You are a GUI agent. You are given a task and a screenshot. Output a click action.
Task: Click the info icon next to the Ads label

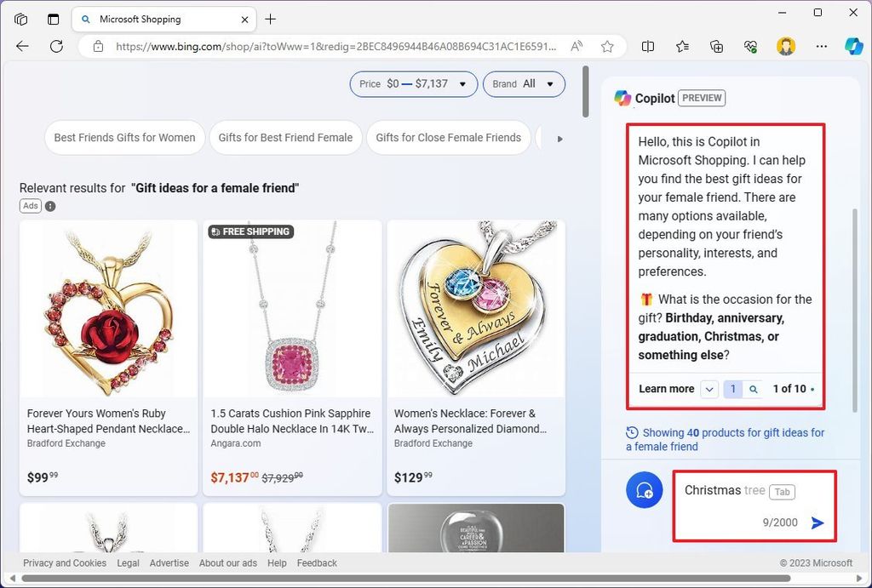click(x=50, y=205)
